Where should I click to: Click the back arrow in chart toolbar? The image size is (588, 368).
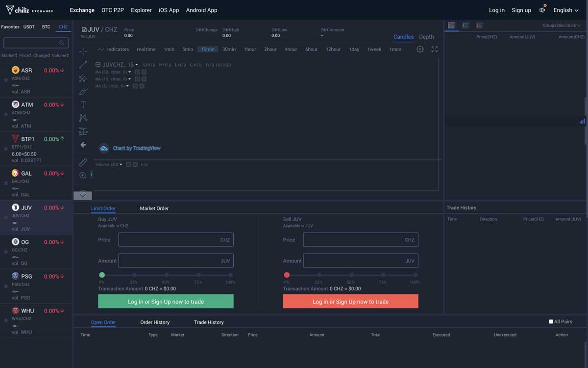point(83,145)
